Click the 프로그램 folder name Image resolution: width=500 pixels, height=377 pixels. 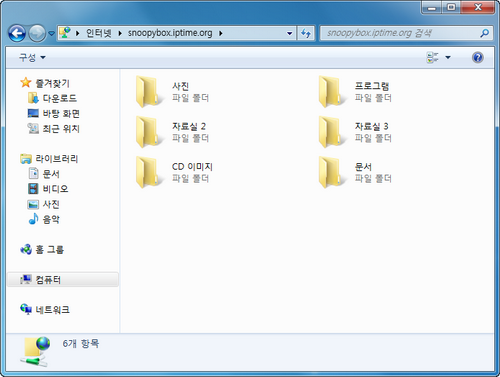(372, 86)
